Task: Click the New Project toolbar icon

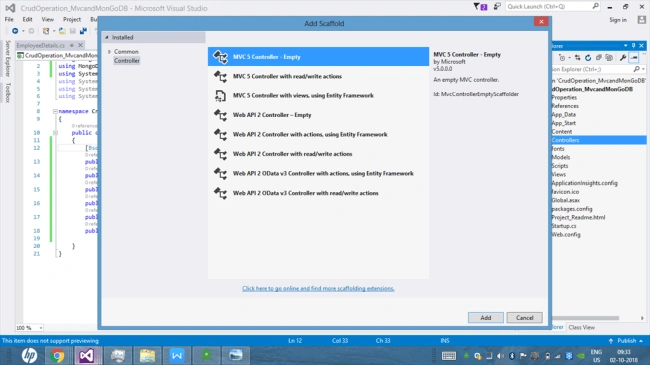Action: 46,31
